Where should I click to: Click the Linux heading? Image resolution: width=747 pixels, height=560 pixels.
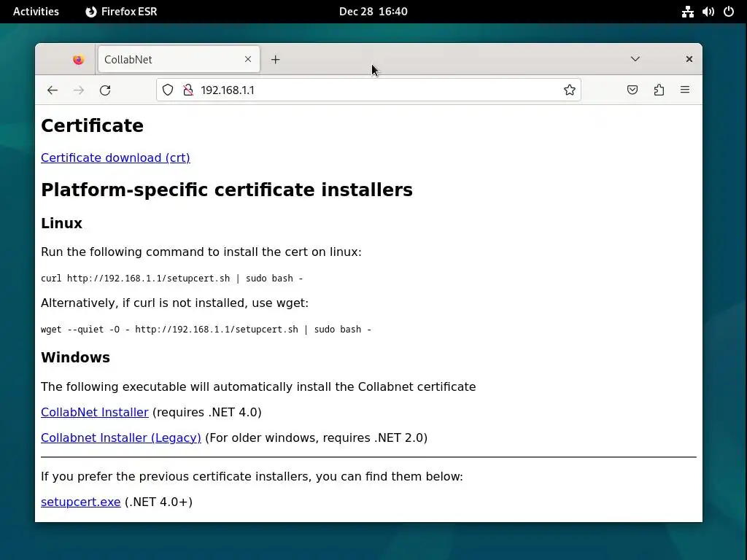[x=61, y=223]
